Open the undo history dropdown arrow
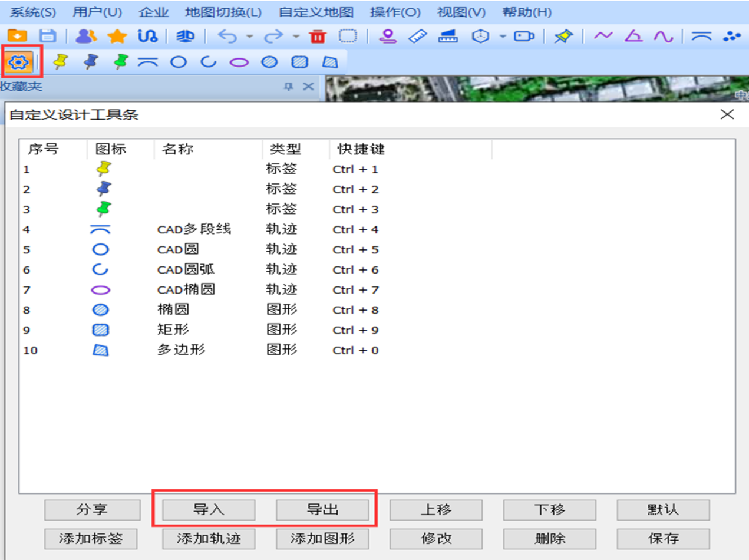The height and width of the screenshot is (560, 749). 249,37
